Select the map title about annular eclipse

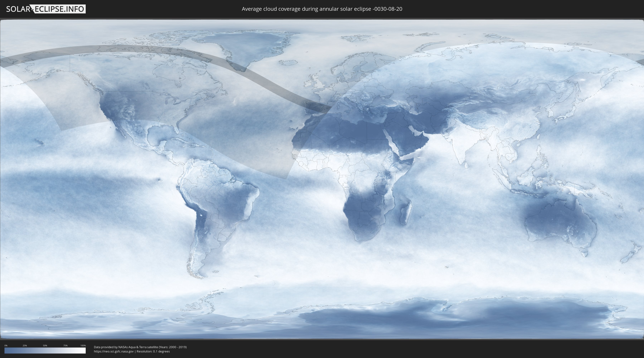click(322, 9)
